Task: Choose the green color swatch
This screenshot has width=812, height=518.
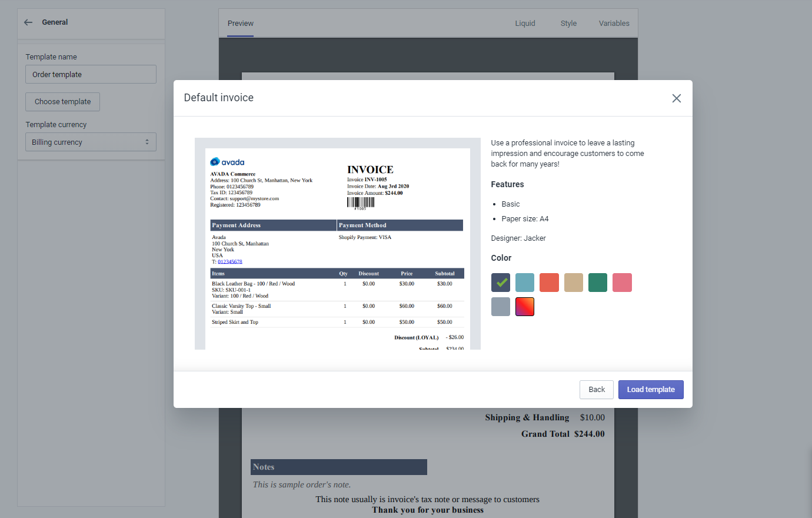Action: click(x=598, y=283)
